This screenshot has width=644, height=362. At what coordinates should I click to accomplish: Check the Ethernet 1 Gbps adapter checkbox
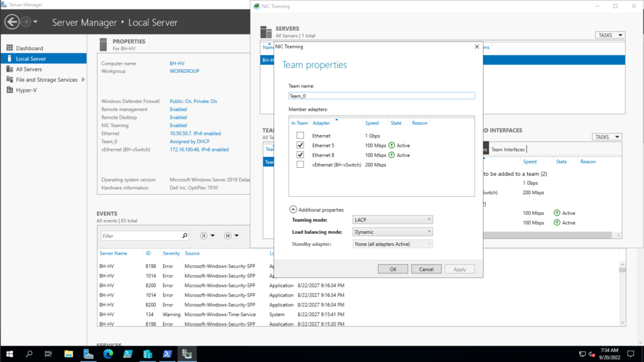pos(300,136)
